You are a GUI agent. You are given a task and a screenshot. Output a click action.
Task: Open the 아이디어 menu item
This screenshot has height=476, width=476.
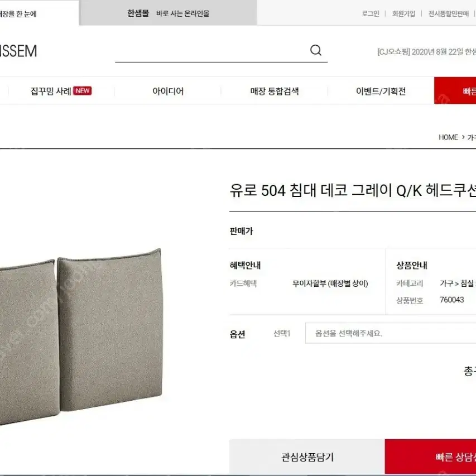[168, 91]
